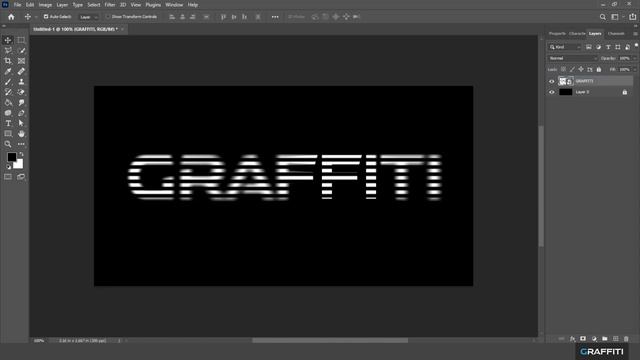The width and height of the screenshot is (640, 360).
Task: Select the Brush tool
Action: click(8, 82)
